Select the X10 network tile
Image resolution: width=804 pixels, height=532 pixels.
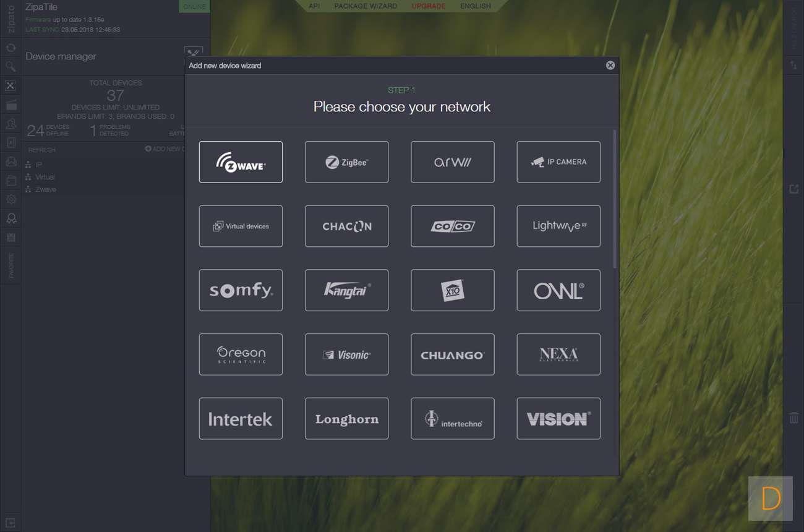453,290
